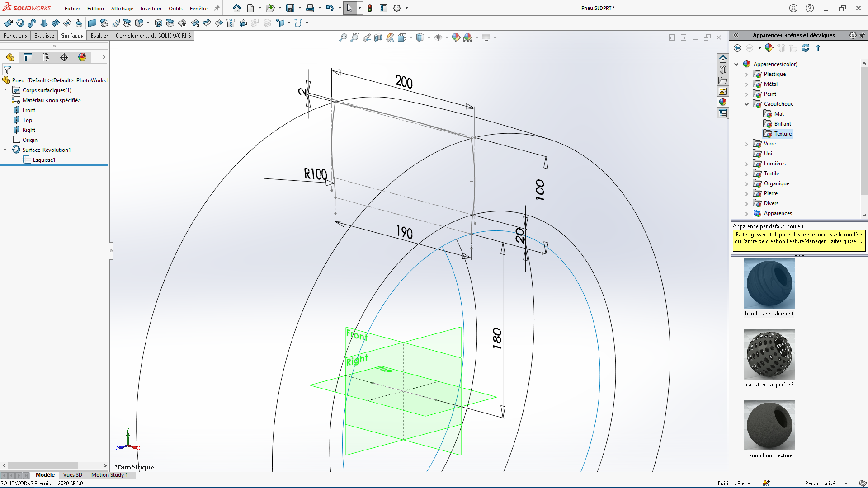Open Design Library in task pane
The width and height of the screenshot is (868, 488).
(723, 70)
